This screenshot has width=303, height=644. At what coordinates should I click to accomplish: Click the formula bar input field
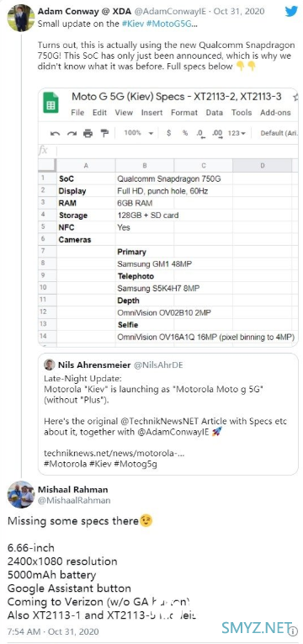[x=177, y=152]
